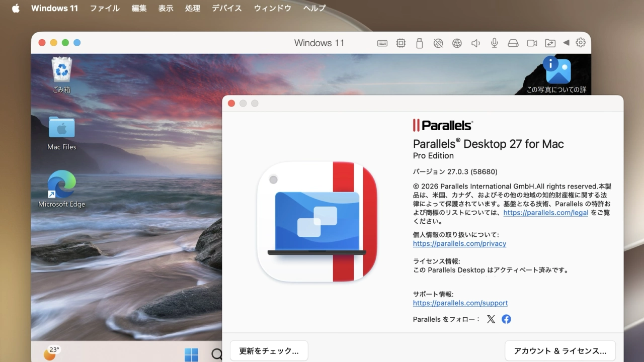Click the photo info icon on Windows desktop
644x362 pixels.
click(x=556, y=75)
